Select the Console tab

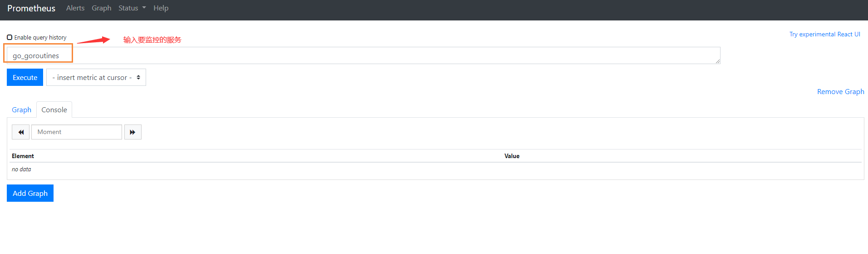click(54, 110)
